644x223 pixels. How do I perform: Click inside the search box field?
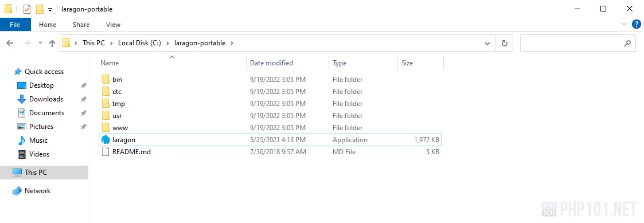[x=571, y=43]
